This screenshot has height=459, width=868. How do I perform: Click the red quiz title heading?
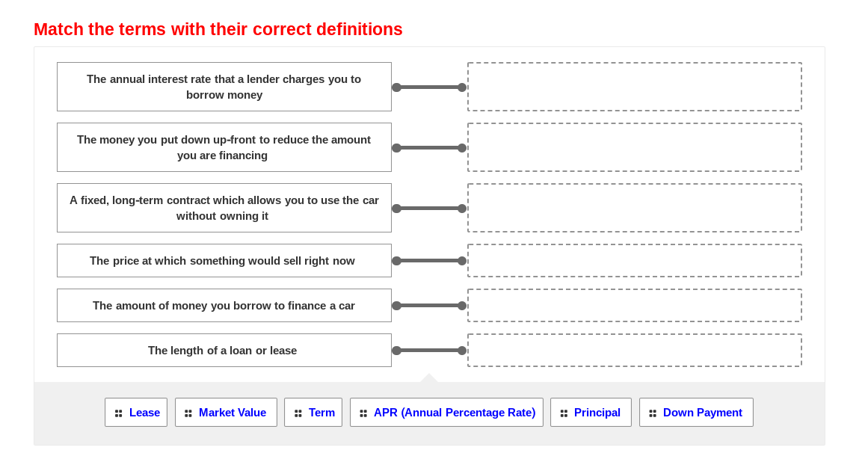coord(218,29)
